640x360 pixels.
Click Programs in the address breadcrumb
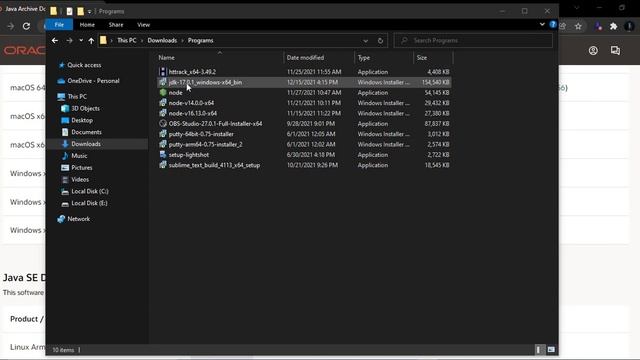(x=200, y=40)
